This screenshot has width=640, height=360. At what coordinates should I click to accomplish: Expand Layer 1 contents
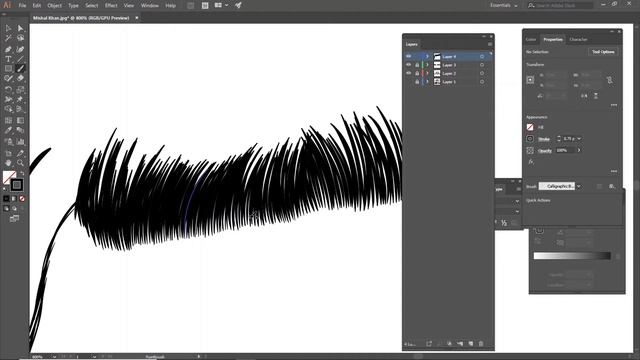pyautogui.click(x=427, y=82)
